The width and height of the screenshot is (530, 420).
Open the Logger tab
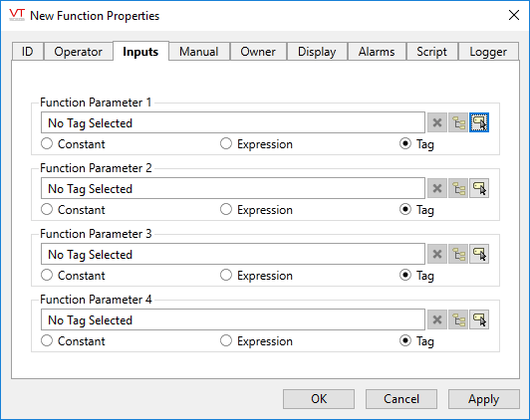488,52
